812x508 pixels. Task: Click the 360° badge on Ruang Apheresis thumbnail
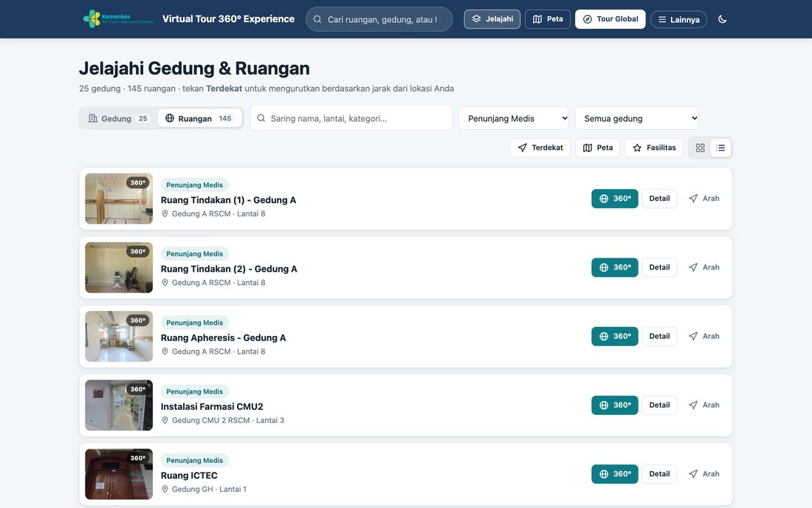(138, 320)
